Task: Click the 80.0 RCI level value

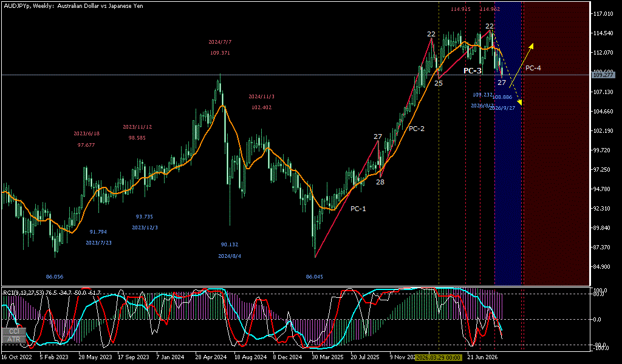Action: click(599, 294)
